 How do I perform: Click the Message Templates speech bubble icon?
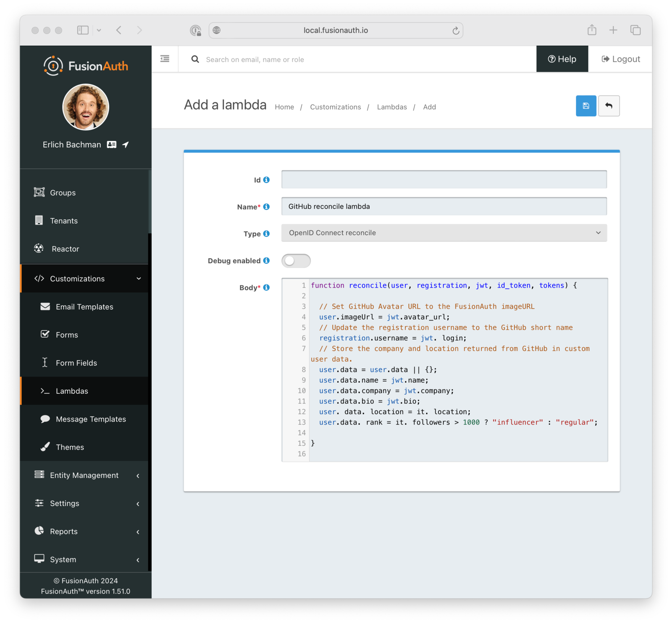[45, 419]
